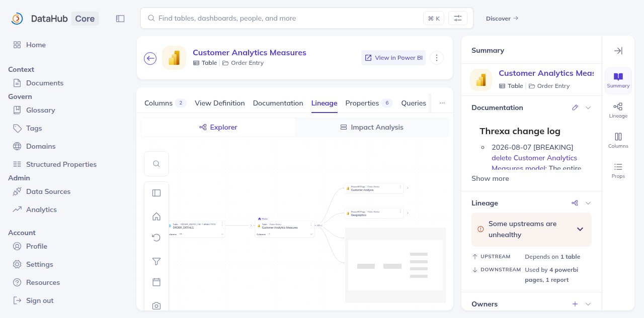Image resolution: width=644 pixels, height=318 pixels.
Task: Go back using the circled arrow
Action: point(150,58)
